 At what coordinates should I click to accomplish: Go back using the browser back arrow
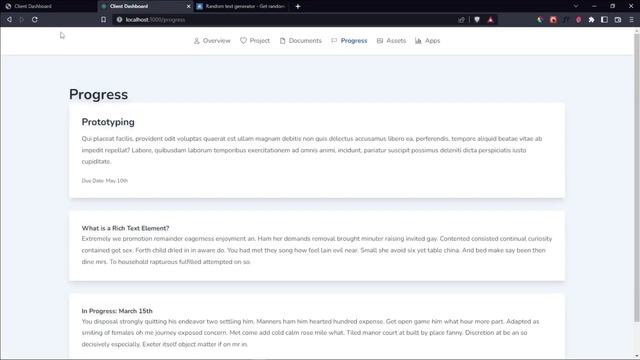[x=9, y=20]
